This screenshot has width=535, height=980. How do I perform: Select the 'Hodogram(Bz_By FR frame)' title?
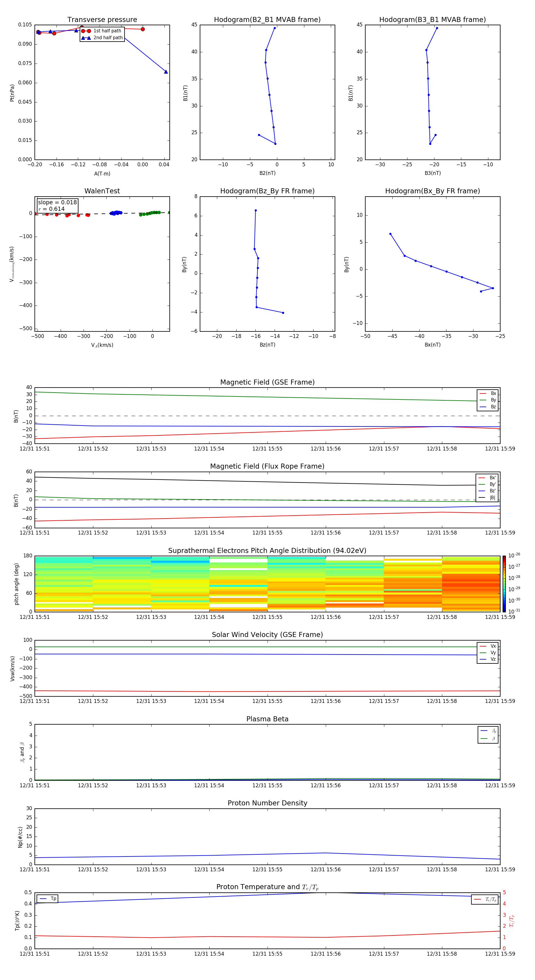[267, 191]
